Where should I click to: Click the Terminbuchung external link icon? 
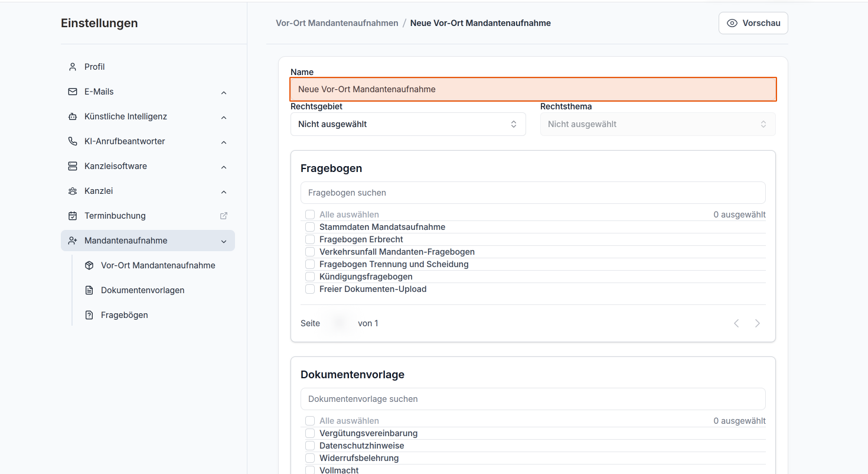click(x=224, y=216)
